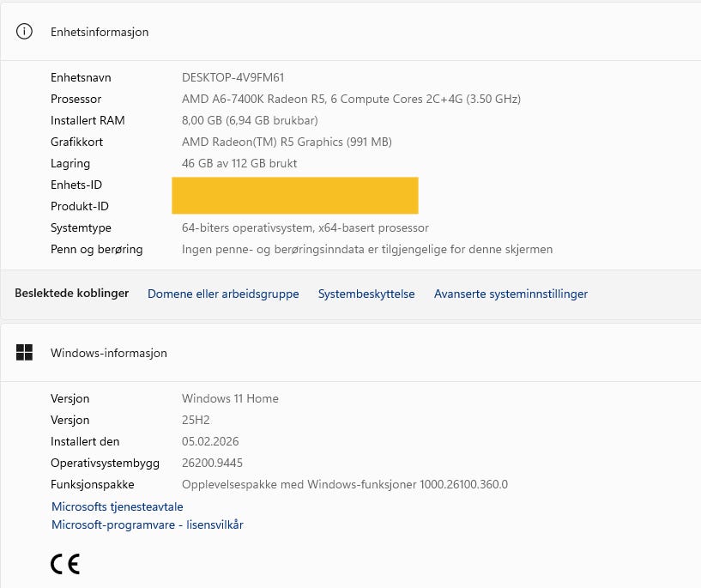Viewport: 701px width, 588px height.
Task: Open Microsoft-programvare - lisensvilkår link
Action: pos(147,524)
